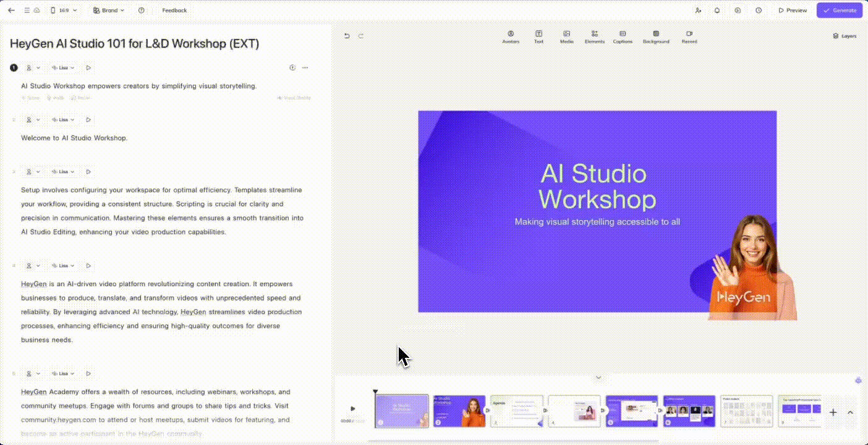Play scene 2 script audio
The image size is (868, 445).
pyautogui.click(x=88, y=119)
